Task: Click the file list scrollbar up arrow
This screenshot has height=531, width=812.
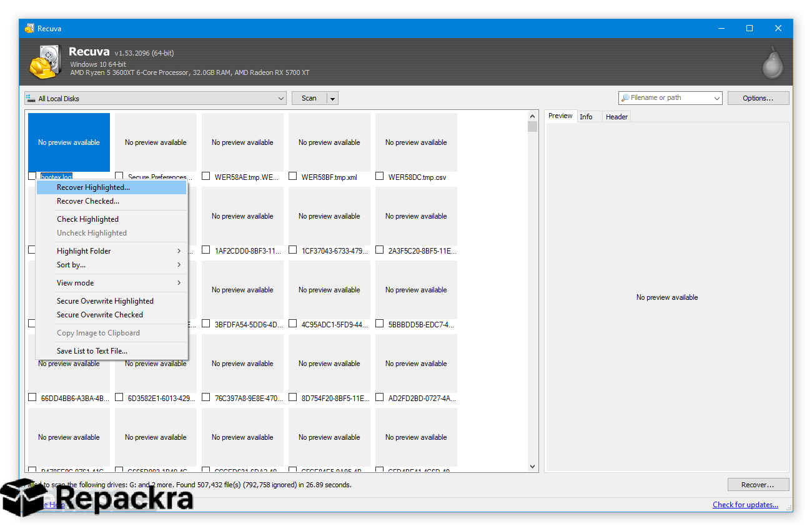Action: [532, 116]
